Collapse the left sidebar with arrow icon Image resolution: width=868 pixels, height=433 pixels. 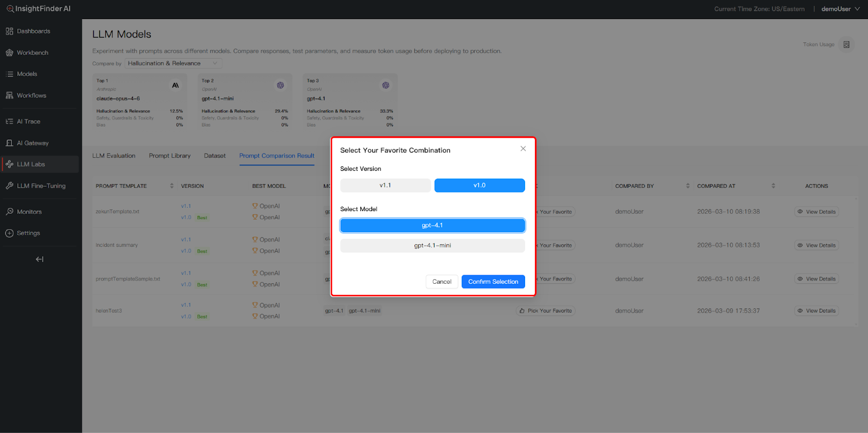[x=40, y=259]
